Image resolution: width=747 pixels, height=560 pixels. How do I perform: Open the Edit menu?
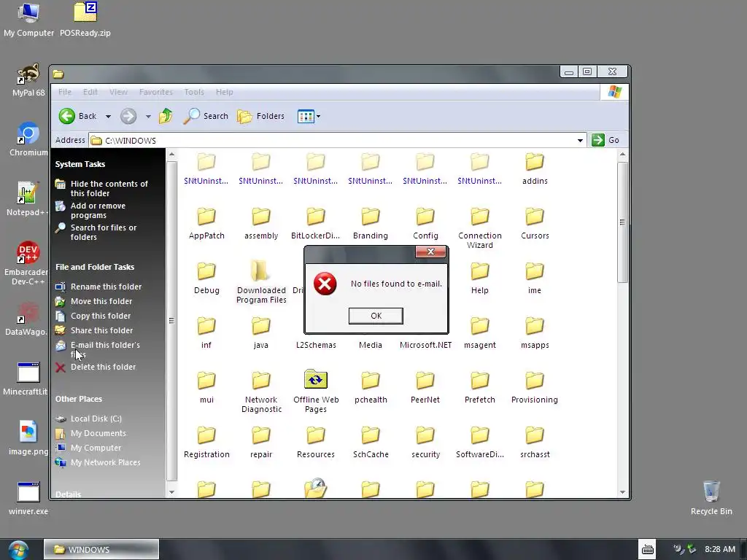[90, 92]
